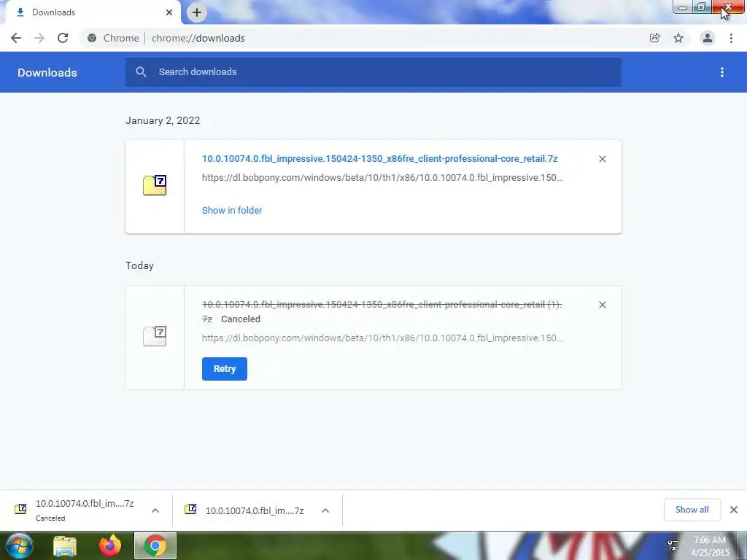Close the Downloads tab
Image resolution: width=747 pixels, height=560 pixels.
pos(169,12)
